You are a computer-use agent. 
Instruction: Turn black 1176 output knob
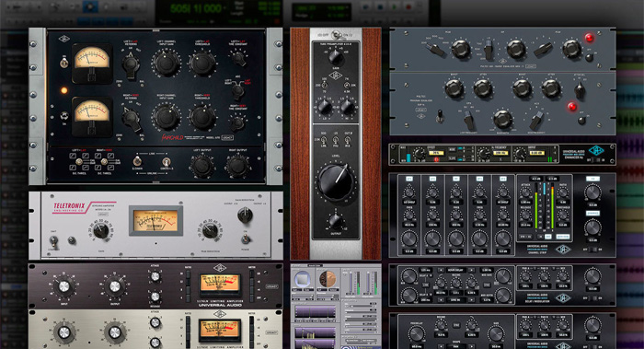click(114, 286)
